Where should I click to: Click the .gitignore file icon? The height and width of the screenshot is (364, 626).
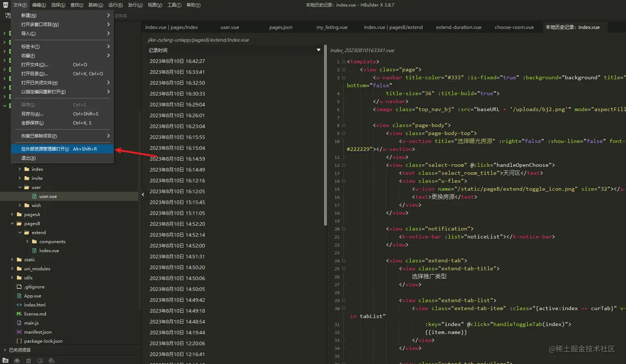(19, 287)
